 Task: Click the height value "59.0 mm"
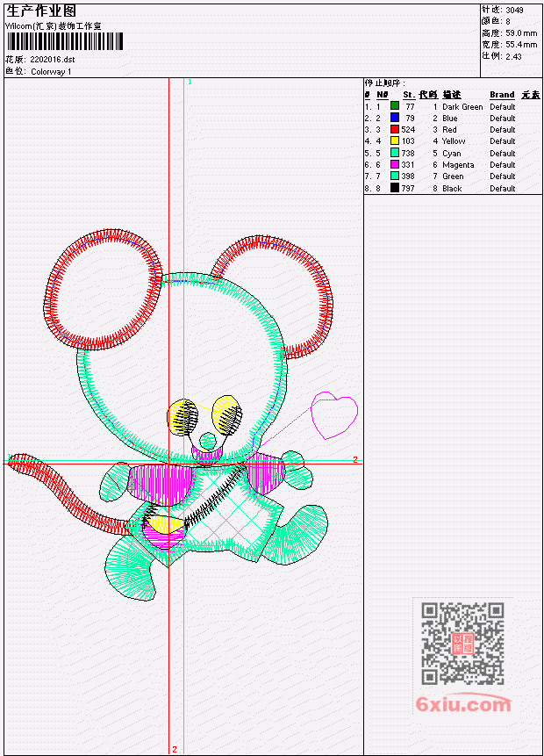coord(521,33)
